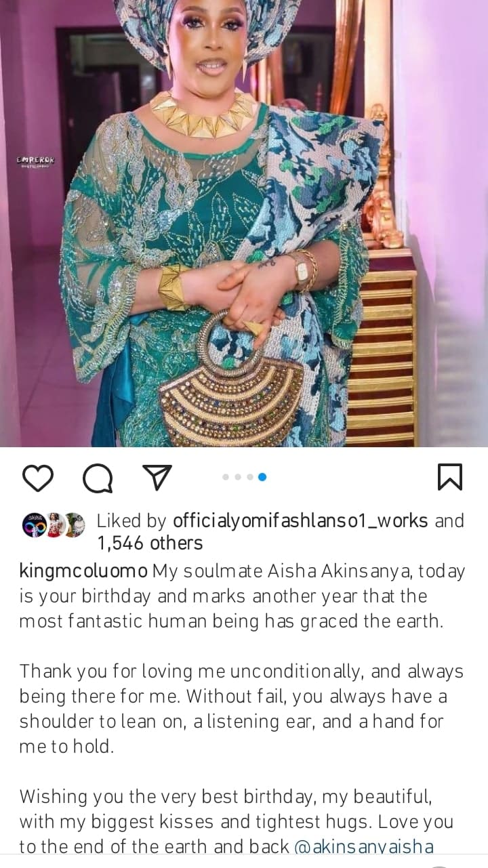
Task: Save post with bookmark icon
Action: [x=450, y=477]
